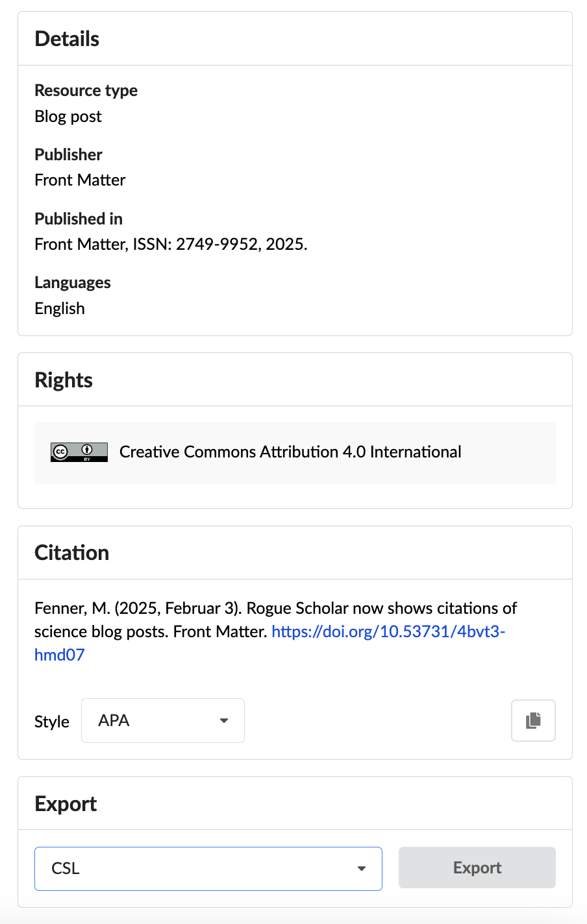Open the CSL export format dropdown
Screen dimensions: 587x924
pyautogui.click(x=208, y=868)
